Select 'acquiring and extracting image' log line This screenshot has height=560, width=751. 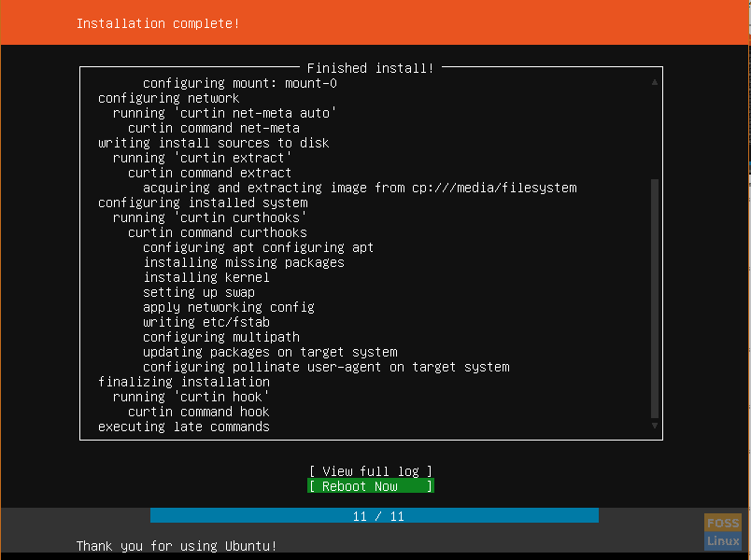click(x=360, y=188)
